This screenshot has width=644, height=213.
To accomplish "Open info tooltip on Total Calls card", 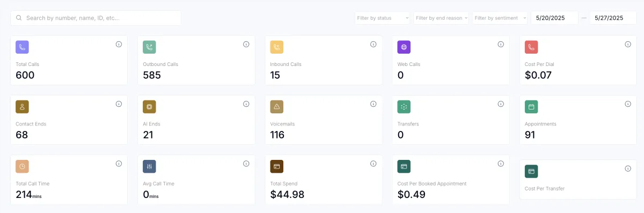I will [x=119, y=45].
